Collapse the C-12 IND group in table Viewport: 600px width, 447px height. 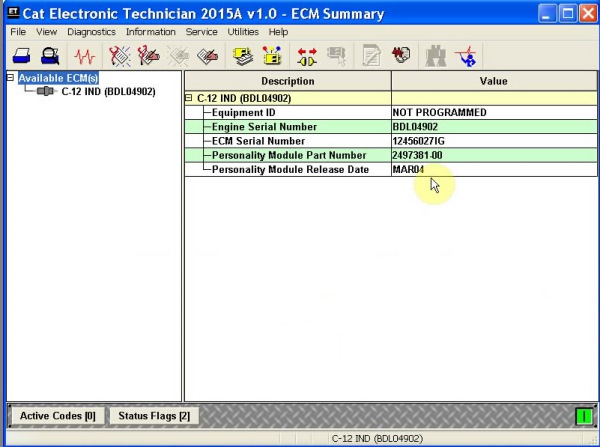click(190, 98)
